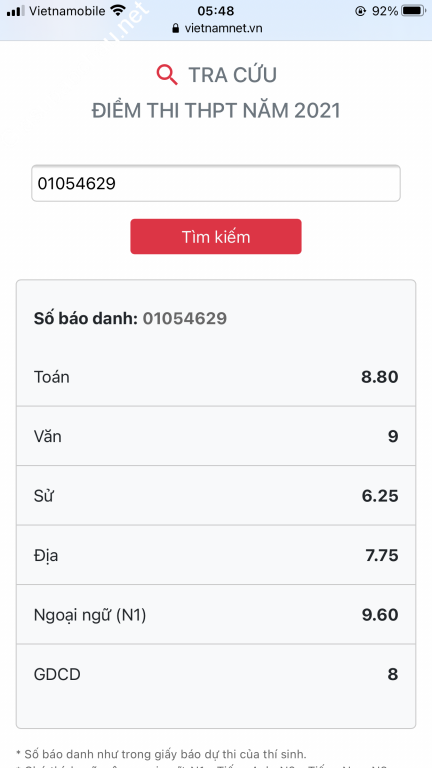The image size is (432, 768).
Task: Click the Tìm kiếm button
Action: (216, 237)
